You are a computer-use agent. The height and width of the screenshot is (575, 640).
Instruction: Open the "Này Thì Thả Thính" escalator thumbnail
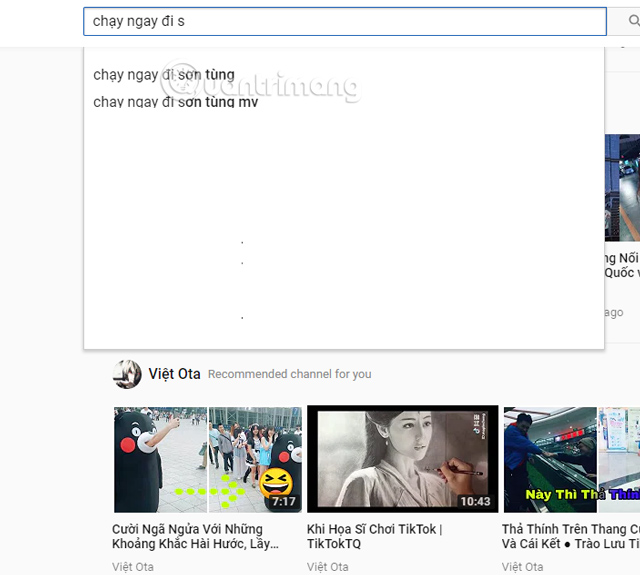572,460
